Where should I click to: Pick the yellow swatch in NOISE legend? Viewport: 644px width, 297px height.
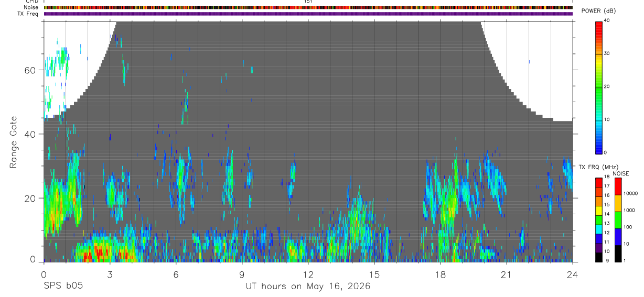(618, 203)
